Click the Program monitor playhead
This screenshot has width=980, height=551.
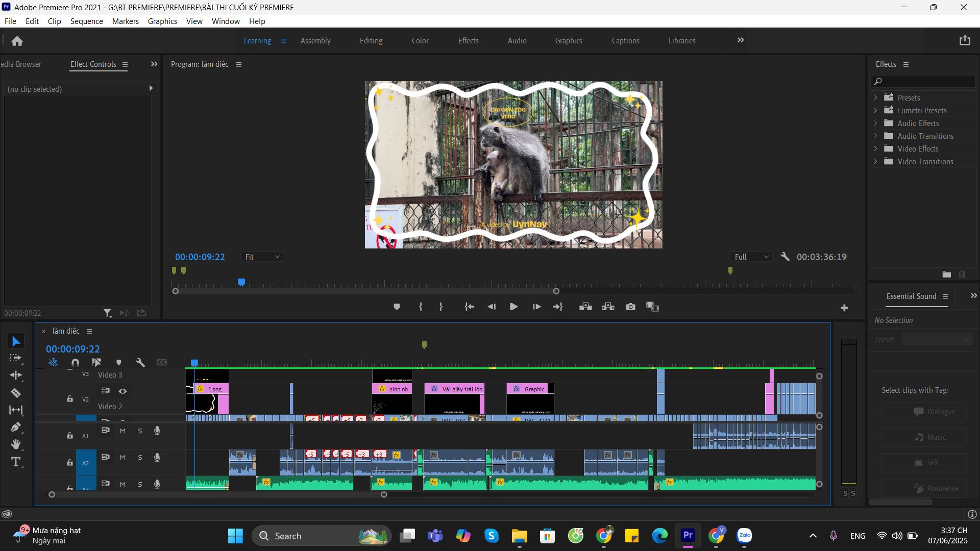click(x=241, y=282)
